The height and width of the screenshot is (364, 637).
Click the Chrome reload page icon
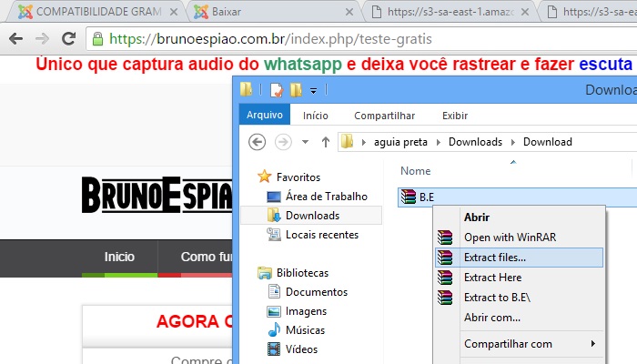tap(68, 39)
